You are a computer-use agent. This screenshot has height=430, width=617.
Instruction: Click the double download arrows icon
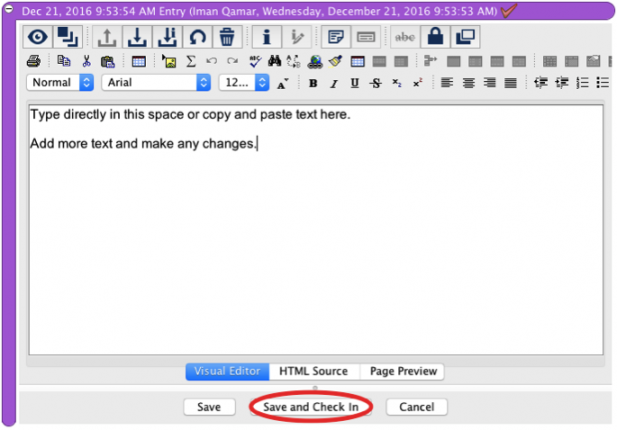pyautogui.click(x=167, y=37)
